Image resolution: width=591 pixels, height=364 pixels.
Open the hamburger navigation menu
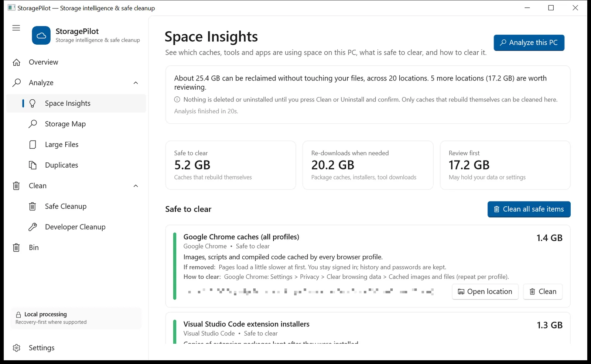point(16,28)
